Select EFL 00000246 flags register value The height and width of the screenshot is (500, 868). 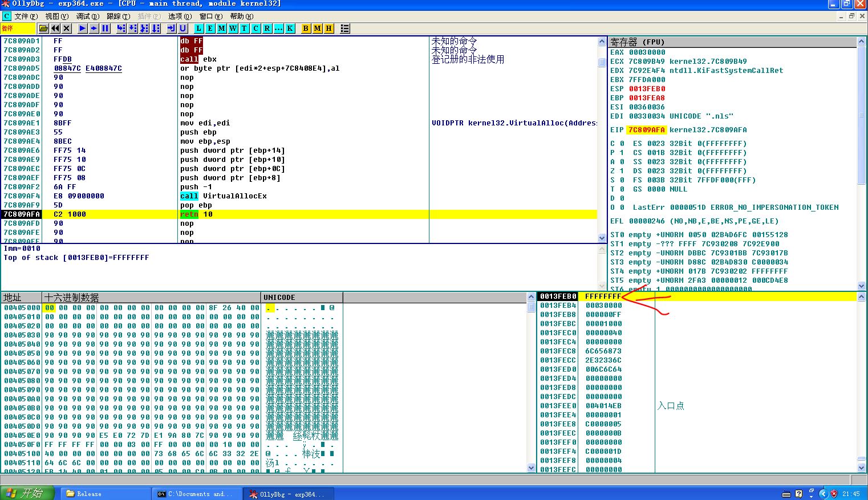[647, 221]
